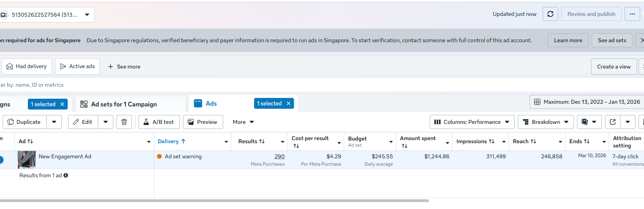Open the three-dot more options menu
Screen dimensions: 644x209
point(632,14)
